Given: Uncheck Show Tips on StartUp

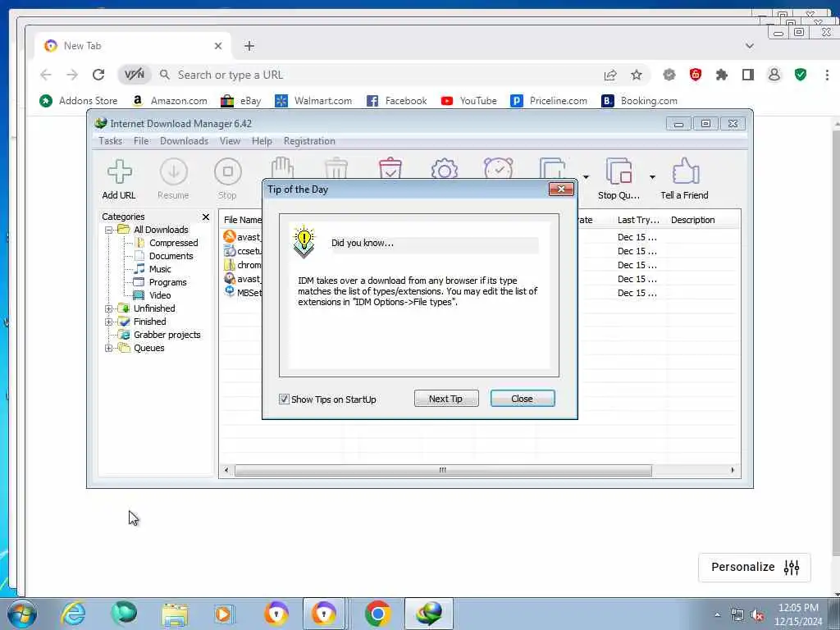Looking at the screenshot, I should coord(284,399).
